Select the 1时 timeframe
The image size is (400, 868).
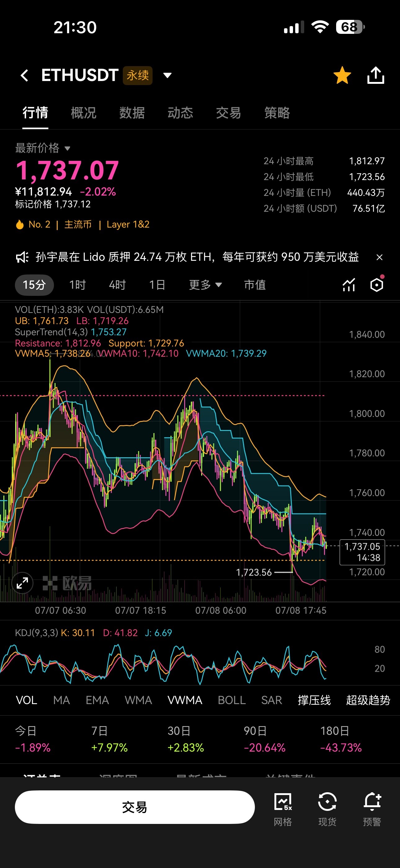coord(78,285)
